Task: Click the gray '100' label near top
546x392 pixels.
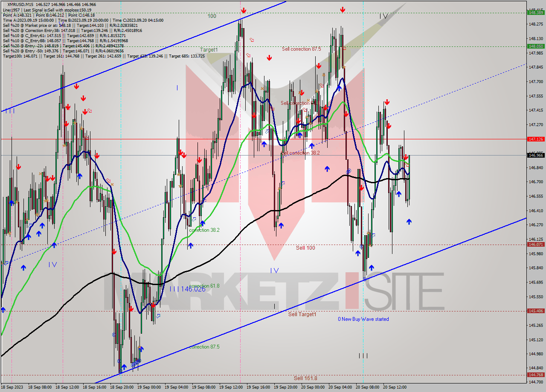Action: click(212, 16)
